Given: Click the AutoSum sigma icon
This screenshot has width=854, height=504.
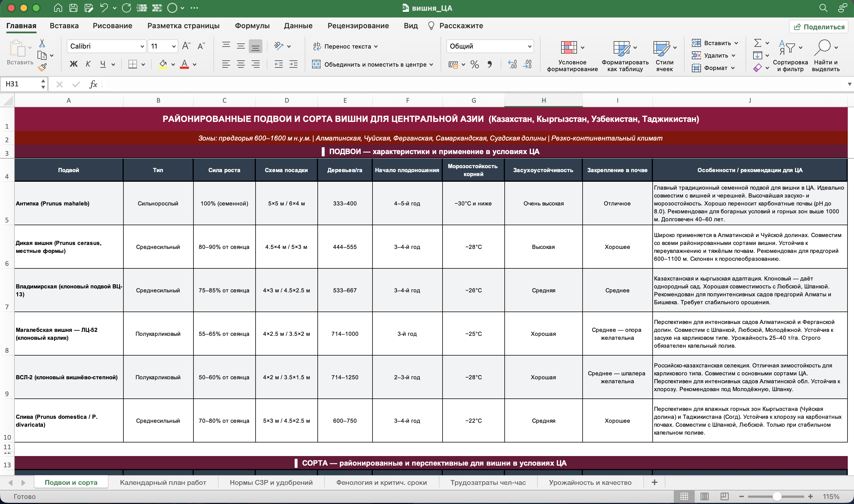Looking at the screenshot, I should click(x=758, y=43).
